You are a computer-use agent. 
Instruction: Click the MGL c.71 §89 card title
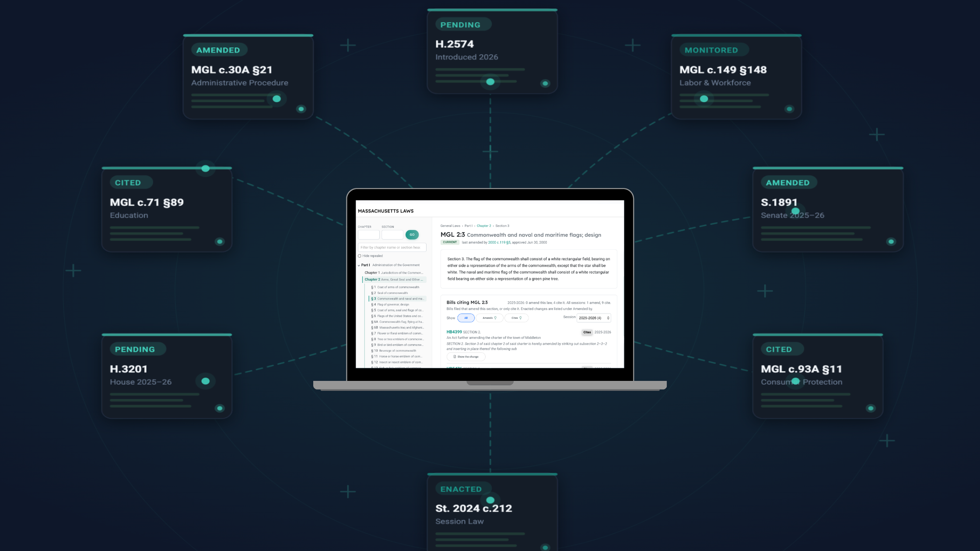pos(147,202)
